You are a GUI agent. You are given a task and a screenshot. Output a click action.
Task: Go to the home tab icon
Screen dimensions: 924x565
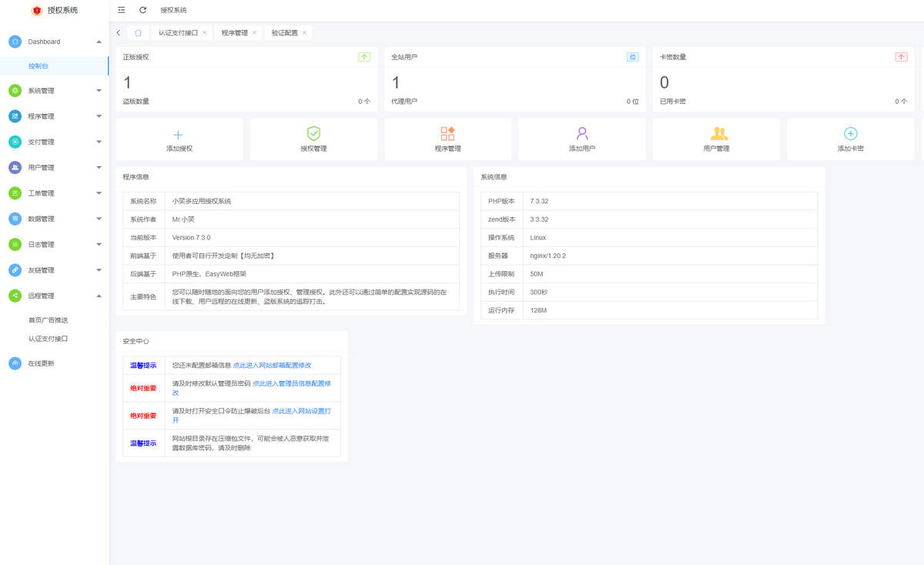(138, 33)
